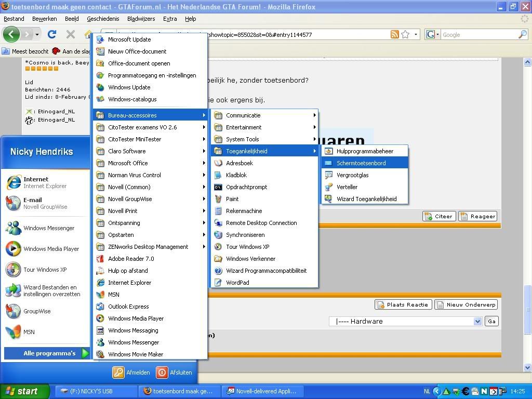Bookmark page with the star icon

tap(405, 34)
